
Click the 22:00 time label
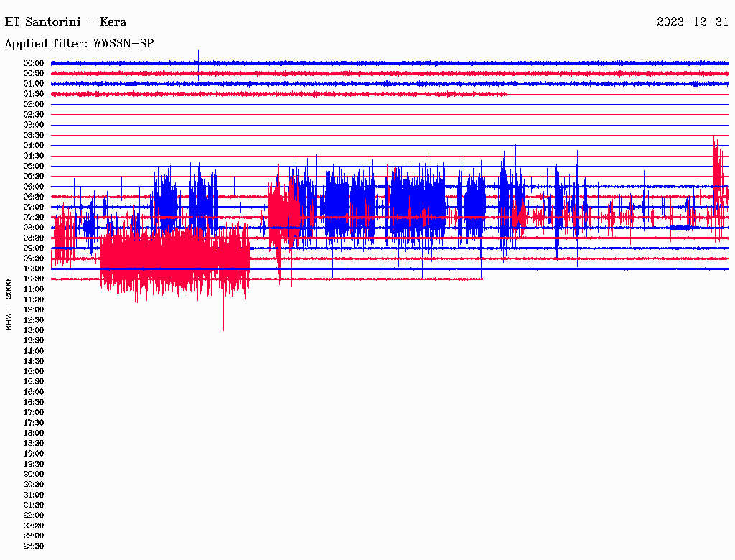tap(34, 515)
